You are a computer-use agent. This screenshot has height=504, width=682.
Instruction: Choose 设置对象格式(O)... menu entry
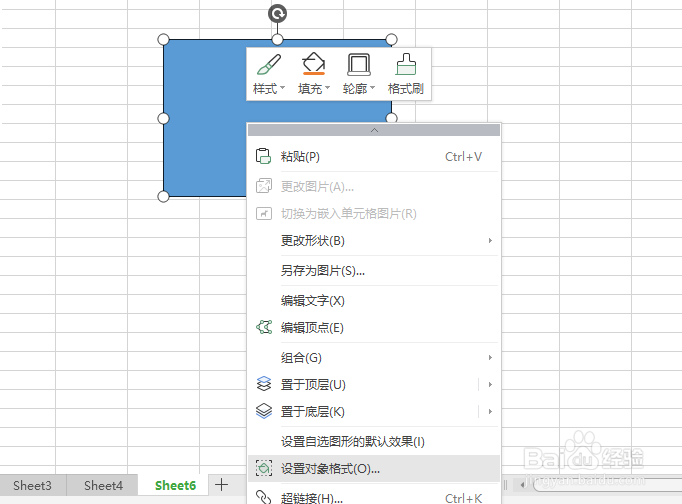(374, 469)
